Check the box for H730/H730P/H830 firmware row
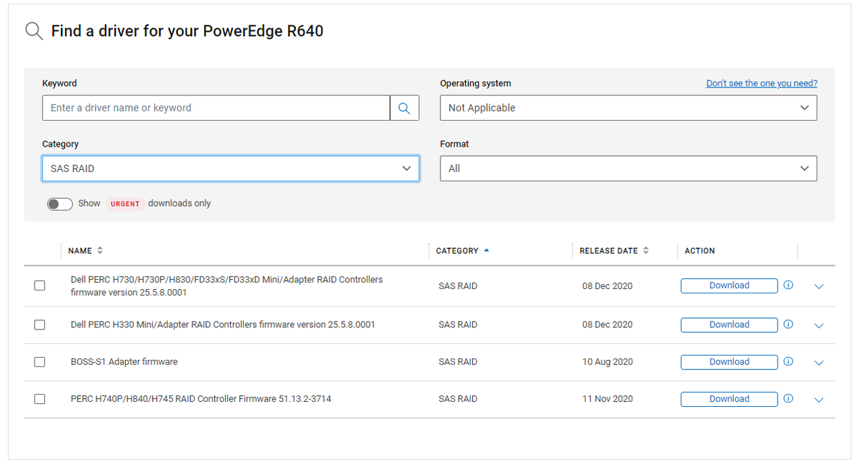This screenshot has height=469, width=868. [40, 285]
